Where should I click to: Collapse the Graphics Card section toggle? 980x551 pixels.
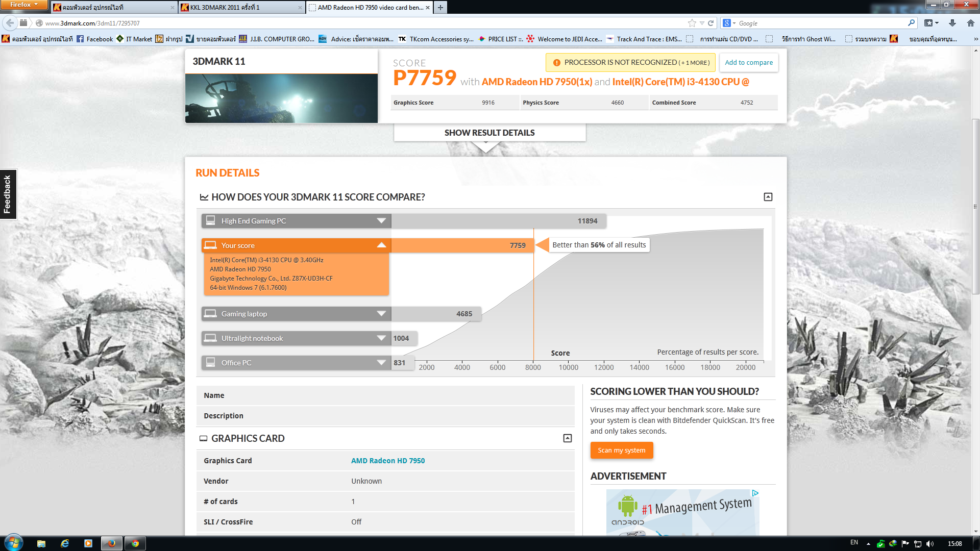[567, 438]
